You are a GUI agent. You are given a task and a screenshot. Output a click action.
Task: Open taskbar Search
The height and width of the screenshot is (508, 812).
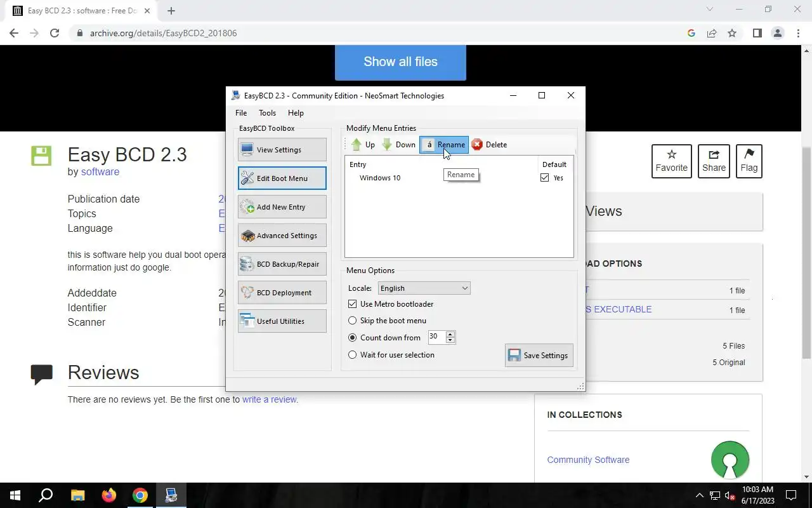click(x=46, y=495)
